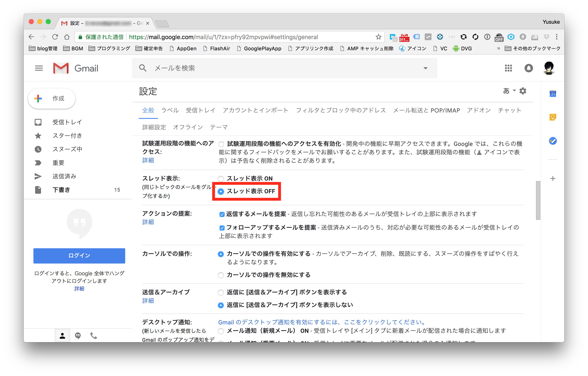The height and width of the screenshot is (376, 588).
Task: Open the Gmail main menu hamburger icon
Action: [x=39, y=68]
